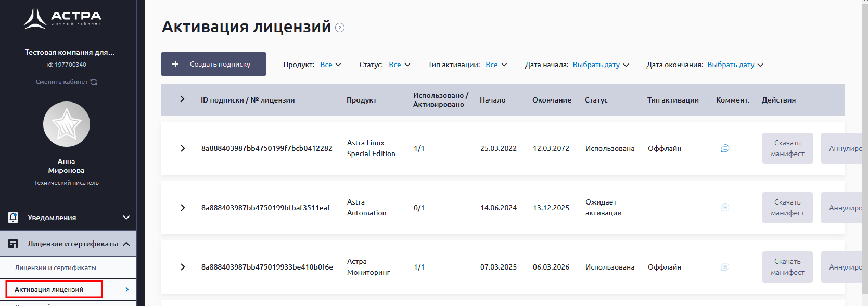Choose Дата начала date picker
This screenshot has width=868, height=306.
pos(601,65)
